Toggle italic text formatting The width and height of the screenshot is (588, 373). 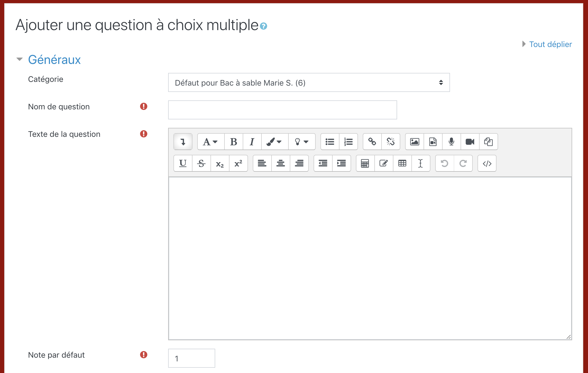tap(252, 142)
